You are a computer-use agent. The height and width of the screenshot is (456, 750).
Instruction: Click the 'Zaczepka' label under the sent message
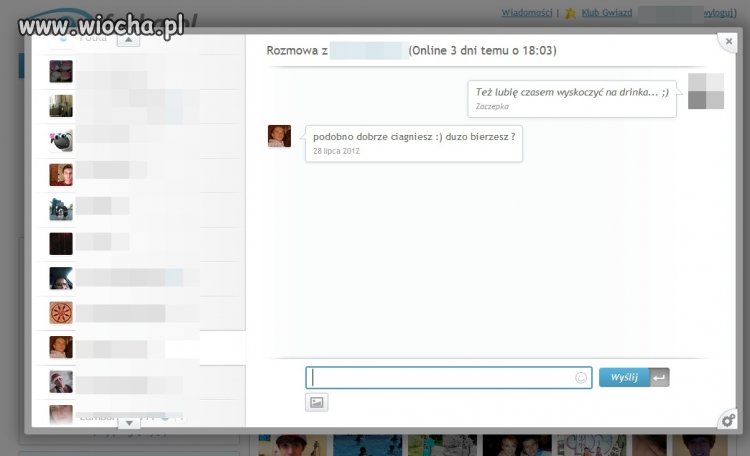point(492,106)
